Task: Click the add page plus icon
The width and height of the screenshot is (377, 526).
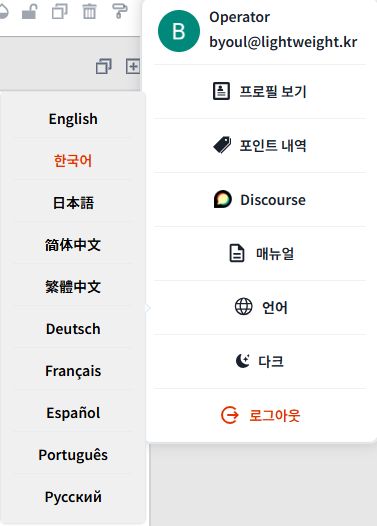Action: (x=133, y=66)
